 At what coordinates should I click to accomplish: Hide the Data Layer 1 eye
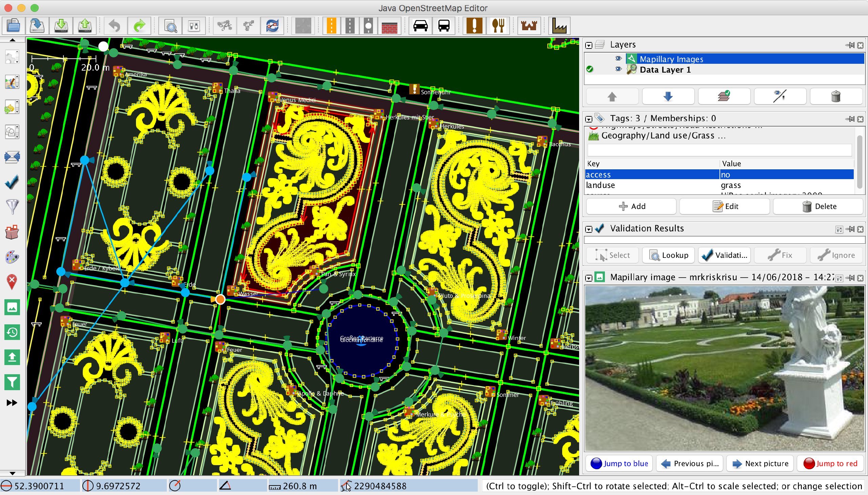click(x=618, y=69)
